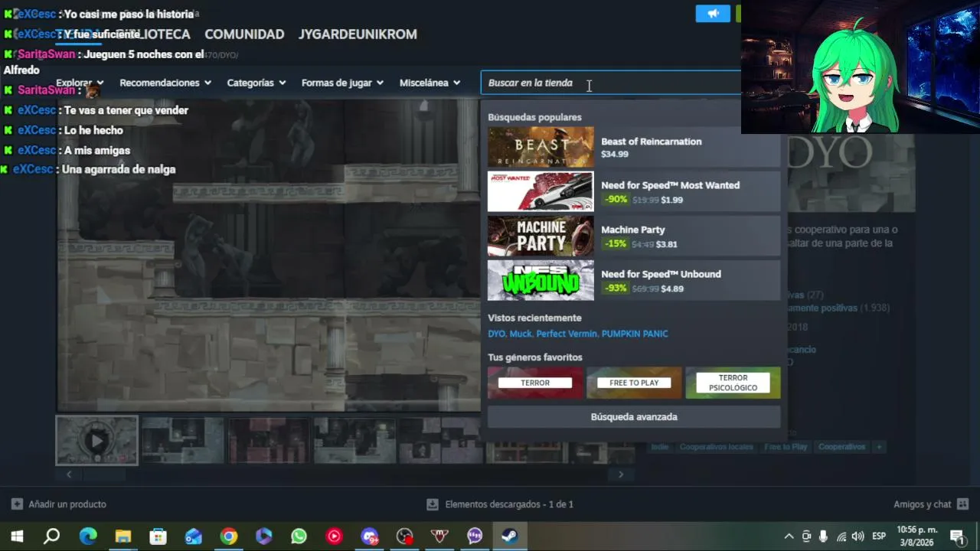
Task: Click the microphone tray icon
Action: coord(824,536)
